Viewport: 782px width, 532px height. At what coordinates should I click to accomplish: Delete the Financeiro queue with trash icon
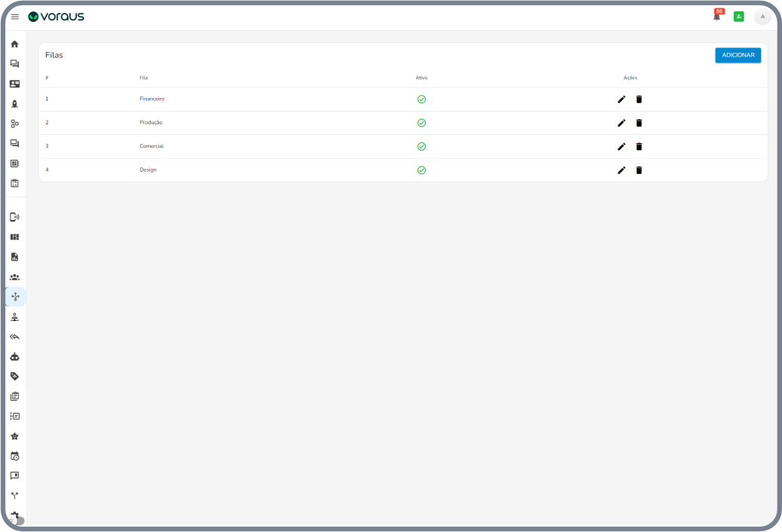[639, 99]
